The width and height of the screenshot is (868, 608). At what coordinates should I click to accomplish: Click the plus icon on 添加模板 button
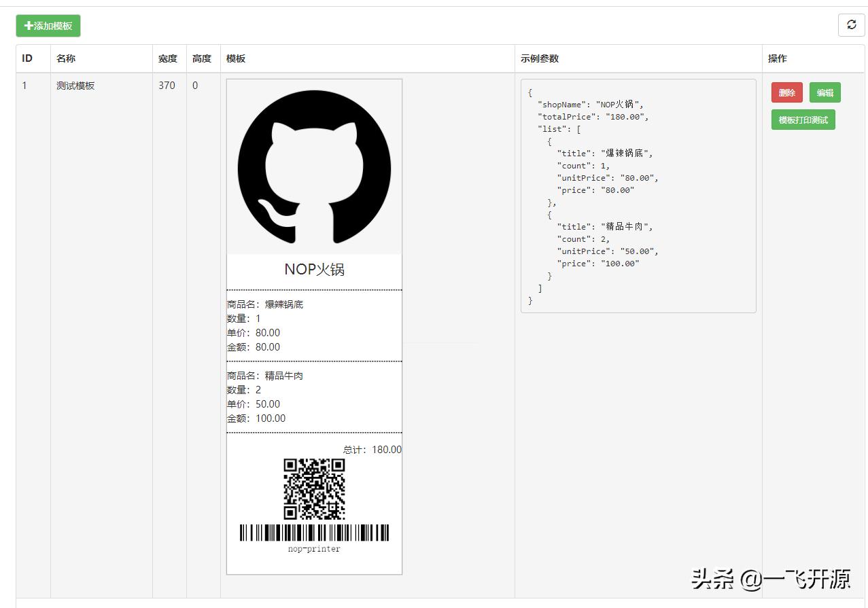(x=27, y=25)
